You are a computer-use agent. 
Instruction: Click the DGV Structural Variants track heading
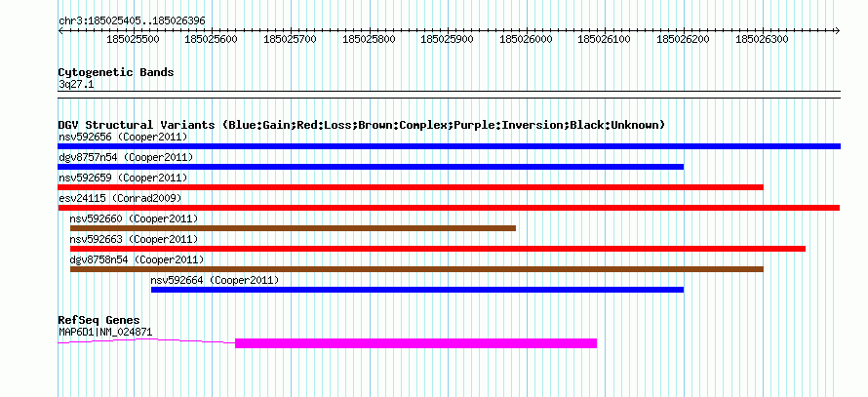coord(362,125)
